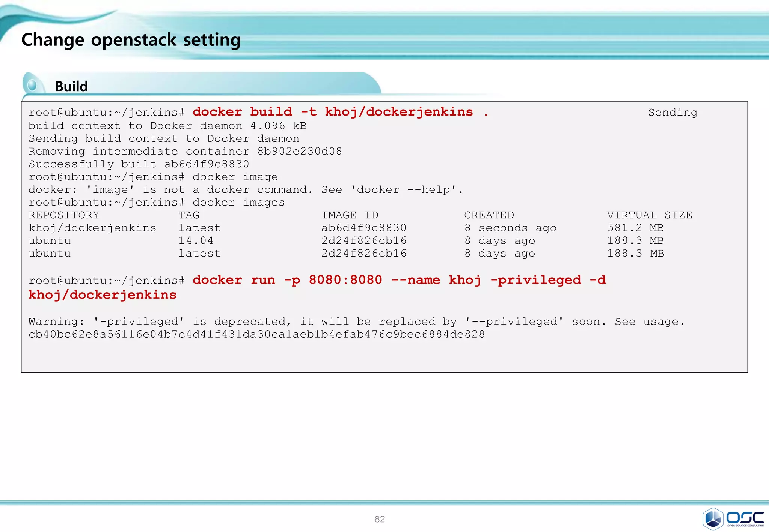The width and height of the screenshot is (769, 532).
Task: Click page number 82
Action: [380, 519]
